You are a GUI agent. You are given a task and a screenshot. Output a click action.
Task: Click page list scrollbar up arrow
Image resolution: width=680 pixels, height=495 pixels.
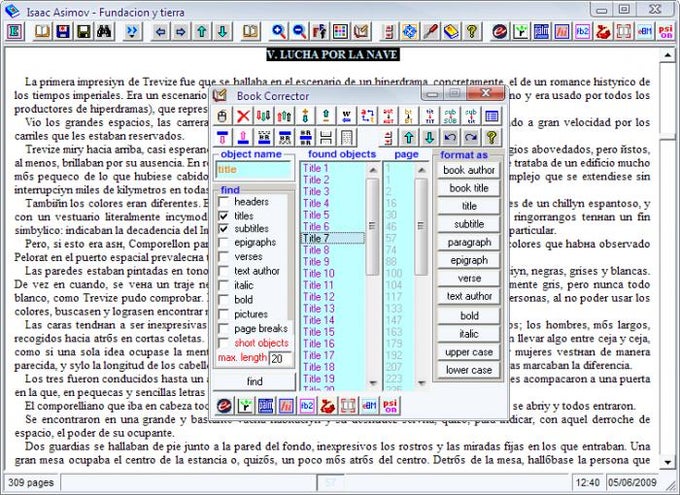[421, 170]
